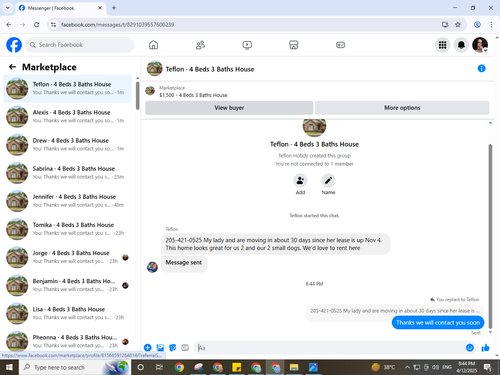500x375 pixels.
Task: Open the Facebook menu grid icon
Action: (442, 45)
